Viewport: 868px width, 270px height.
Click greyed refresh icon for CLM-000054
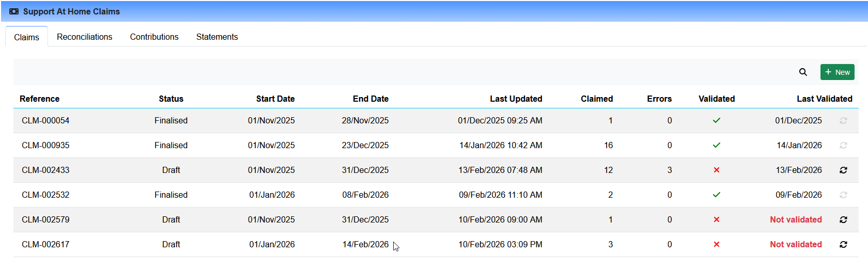click(843, 121)
